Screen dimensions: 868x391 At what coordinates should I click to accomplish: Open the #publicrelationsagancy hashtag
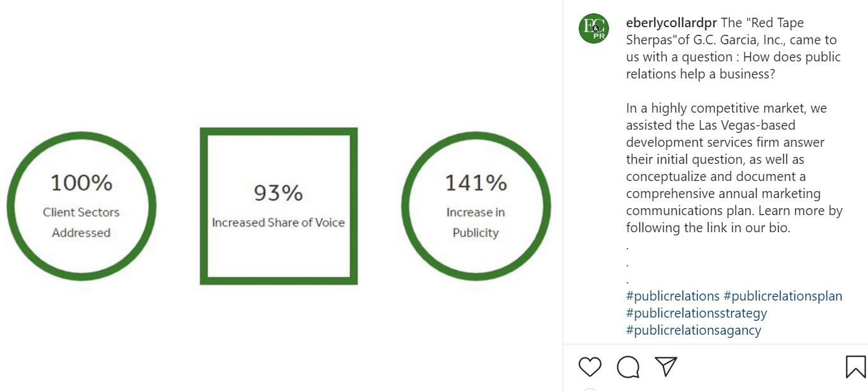693,330
